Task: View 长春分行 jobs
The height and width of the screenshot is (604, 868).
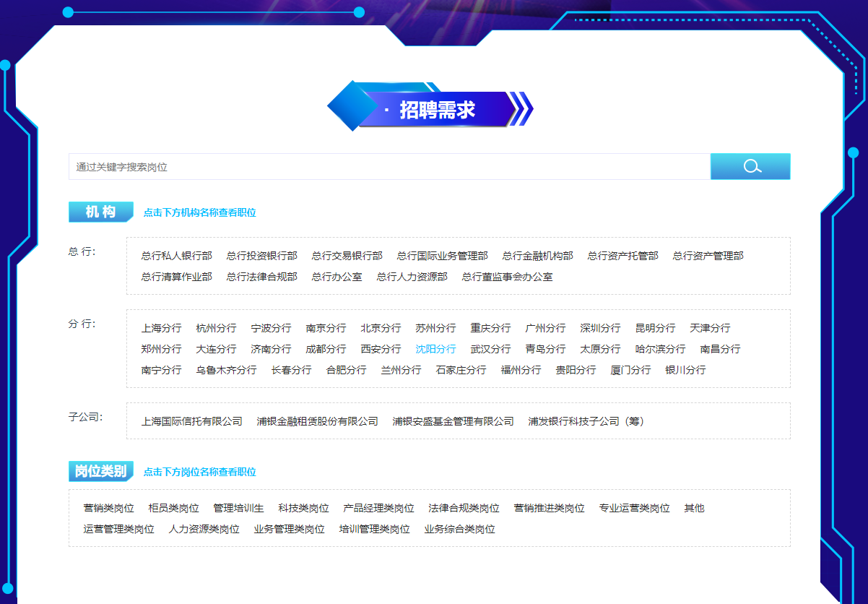Action: tap(292, 370)
